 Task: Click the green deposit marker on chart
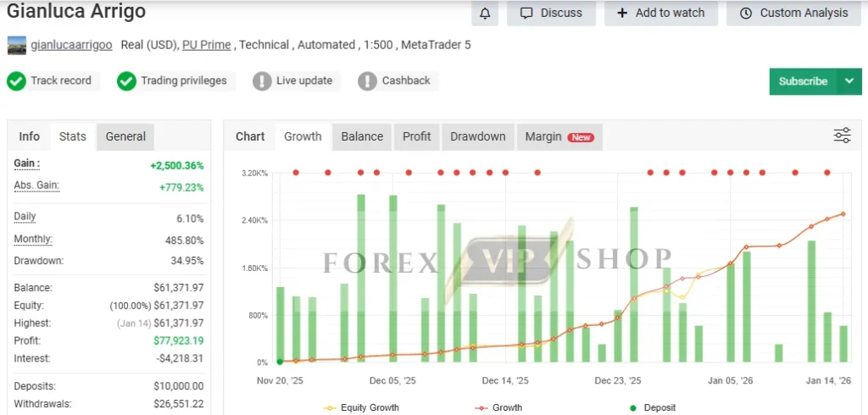(x=280, y=362)
